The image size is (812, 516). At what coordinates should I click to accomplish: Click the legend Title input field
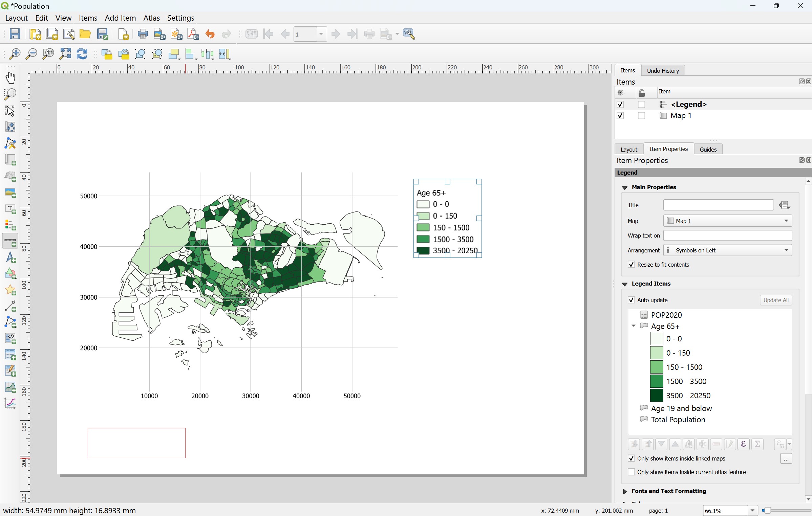(x=718, y=205)
